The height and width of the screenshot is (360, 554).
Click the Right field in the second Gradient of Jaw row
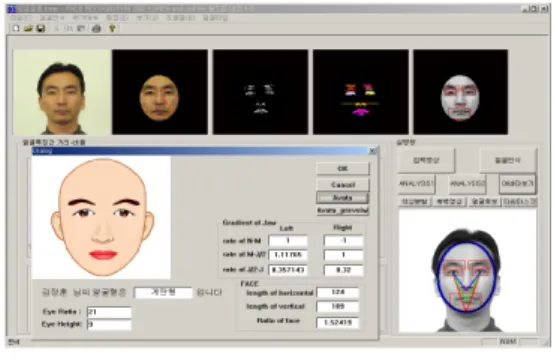coord(343,255)
